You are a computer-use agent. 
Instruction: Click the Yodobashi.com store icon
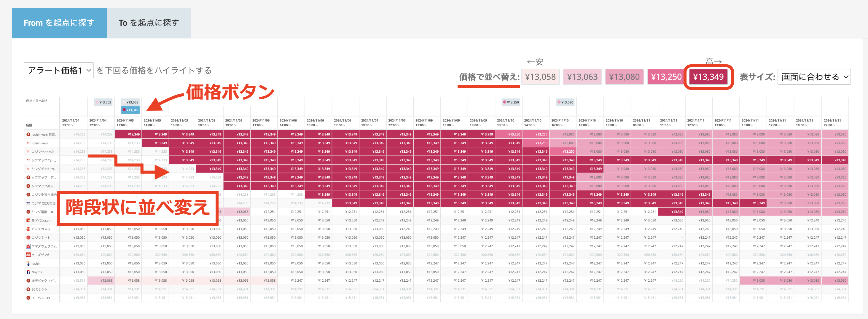pos(28,221)
